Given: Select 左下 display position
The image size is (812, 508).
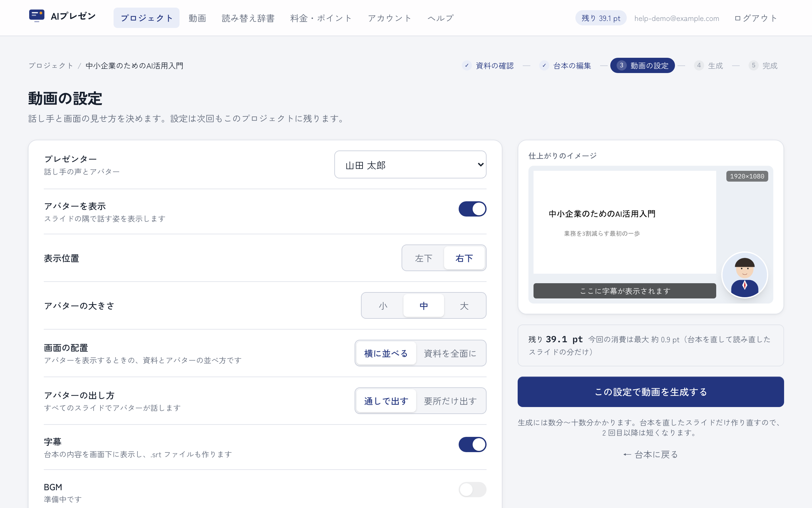Looking at the screenshot, I should click(x=423, y=258).
